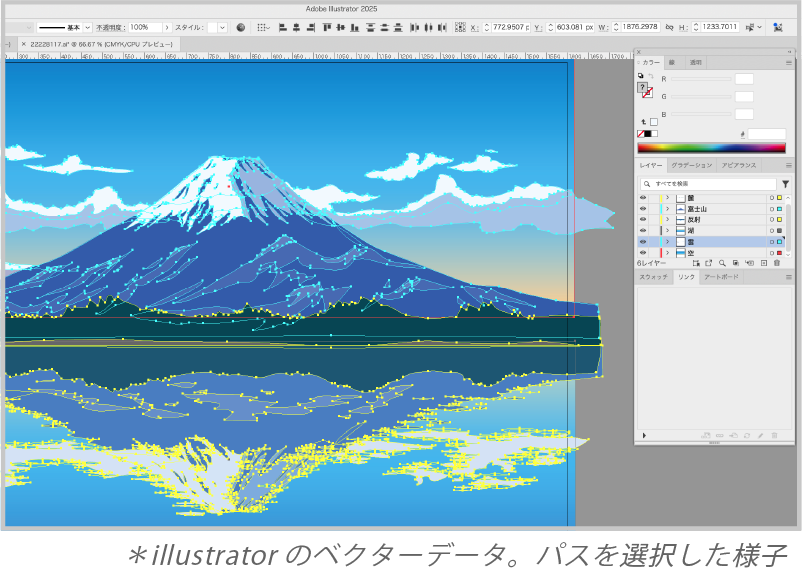Viewport: 802px width, 575px height.
Task: Toggle visibility of the 湖 layer
Action: click(x=643, y=231)
